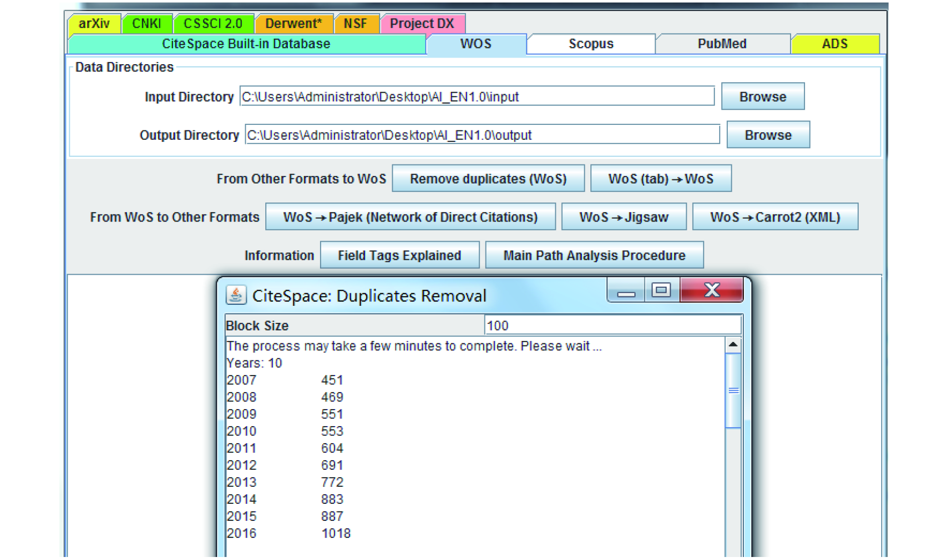
Task: Browse for the Input Directory
Action: click(763, 96)
